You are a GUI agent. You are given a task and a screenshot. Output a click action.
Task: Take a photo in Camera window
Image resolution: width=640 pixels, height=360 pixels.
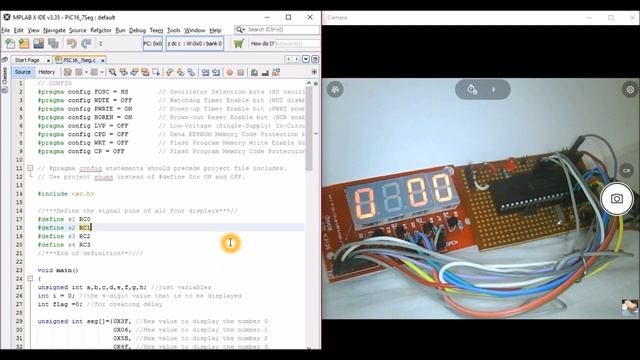coord(617,199)
